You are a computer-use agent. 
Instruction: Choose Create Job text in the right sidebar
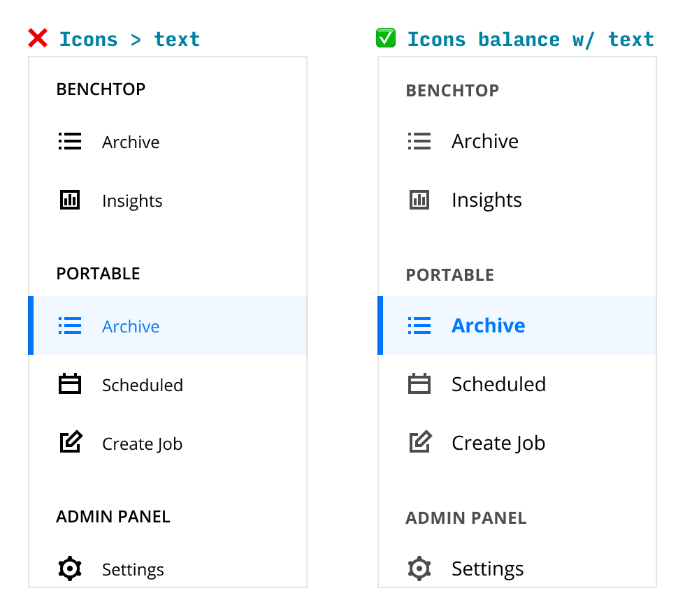point(498,443)
